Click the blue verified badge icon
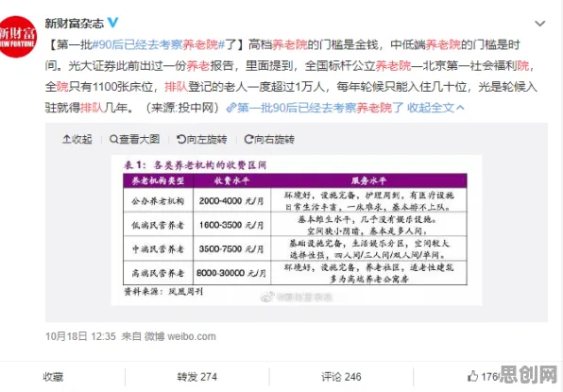This screenshot has height=392, width=563. click(x=112, y=23)
